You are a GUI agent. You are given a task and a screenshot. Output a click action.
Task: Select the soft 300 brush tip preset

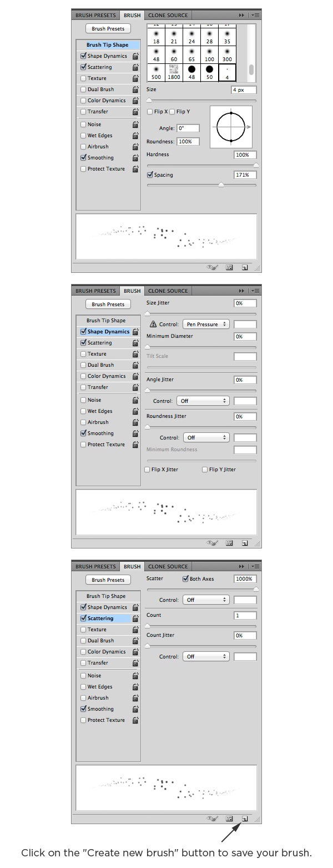[x=227, y=54]
